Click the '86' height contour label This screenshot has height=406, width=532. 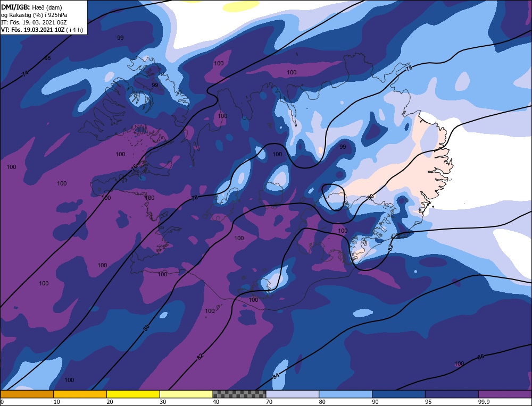[481, 357]
